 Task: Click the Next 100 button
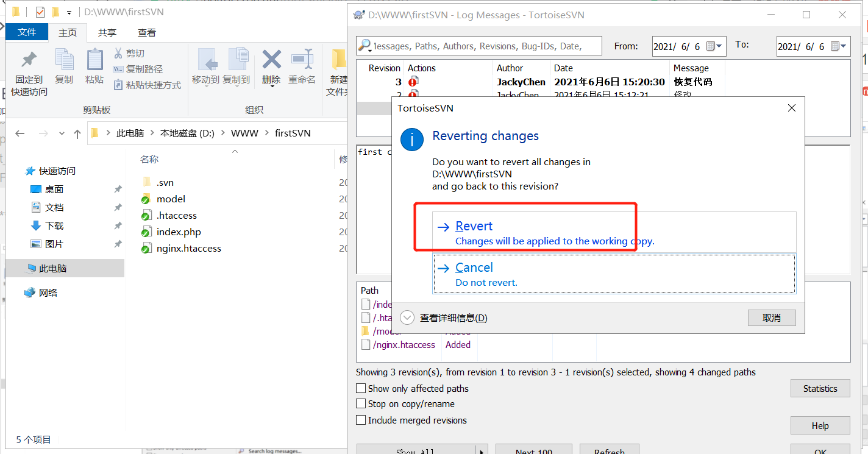533,450
